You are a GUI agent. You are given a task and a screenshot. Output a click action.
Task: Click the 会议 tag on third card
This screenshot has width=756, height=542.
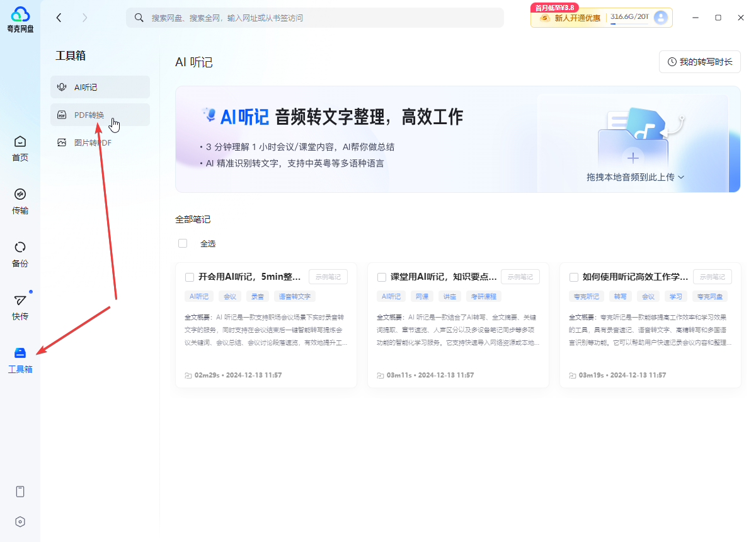tap(648, 296)
